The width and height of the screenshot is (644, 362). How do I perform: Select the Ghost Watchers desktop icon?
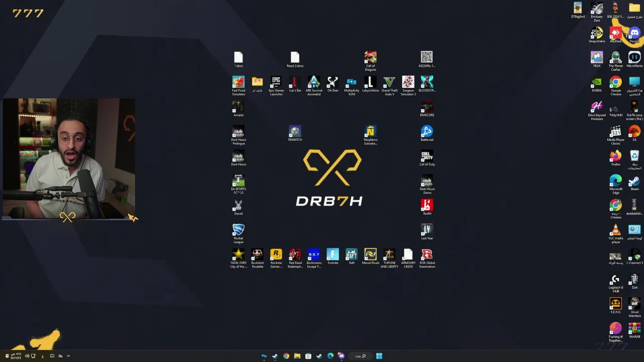[x=634, y=308]
